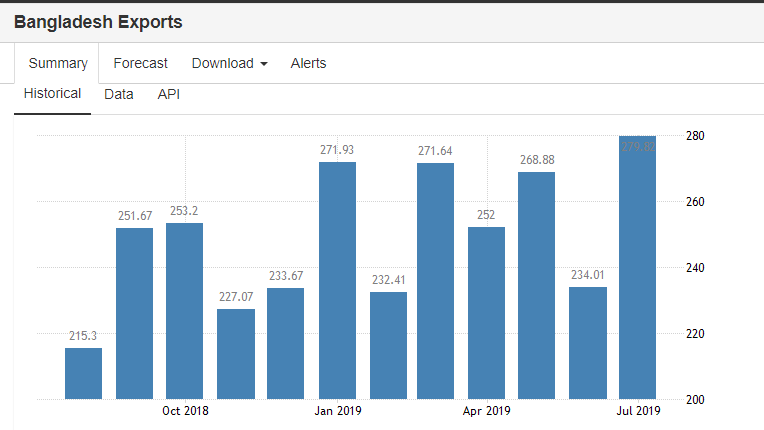This screenshot has height=430, width=764.
Task: Click the Bangladesh Exports heading
Action: tap(98, 22)
